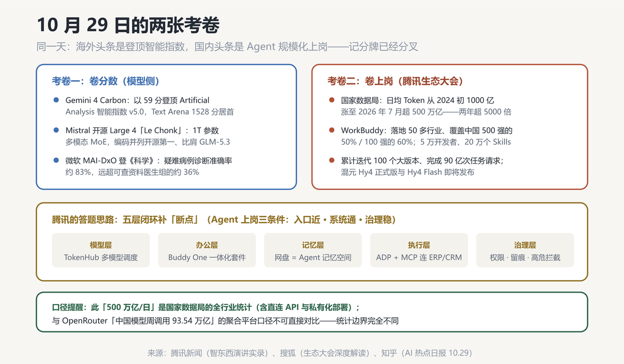Image resolution: width=624 pixels, height=364 pixels.
Task: Click the subtitle beginning "同一天：海外头条"
Action: pos(227,47)
